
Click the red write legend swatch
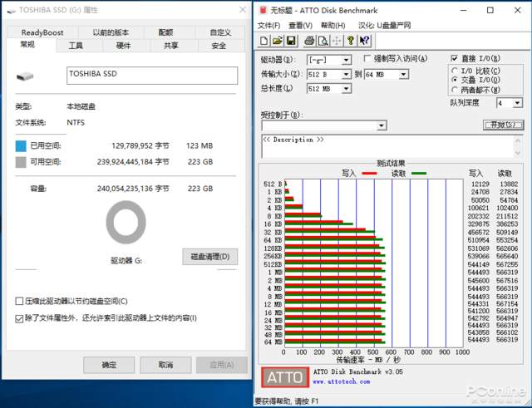369,174
